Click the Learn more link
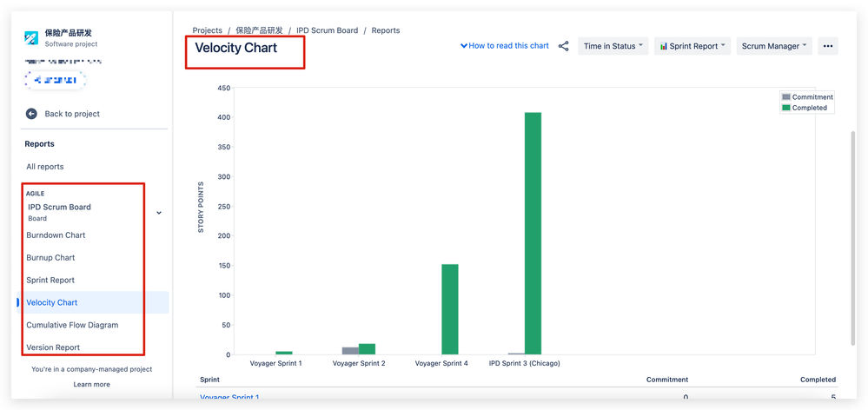 (91, 384)
